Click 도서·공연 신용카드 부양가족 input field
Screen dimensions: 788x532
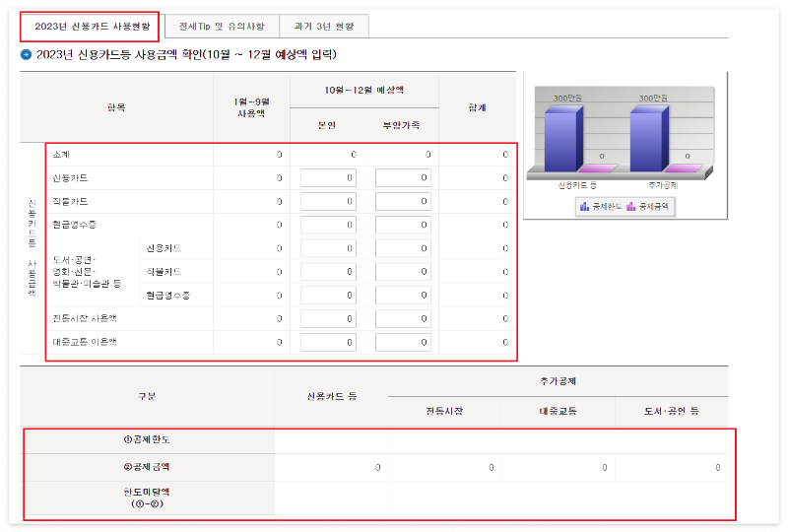coord(403,248)
